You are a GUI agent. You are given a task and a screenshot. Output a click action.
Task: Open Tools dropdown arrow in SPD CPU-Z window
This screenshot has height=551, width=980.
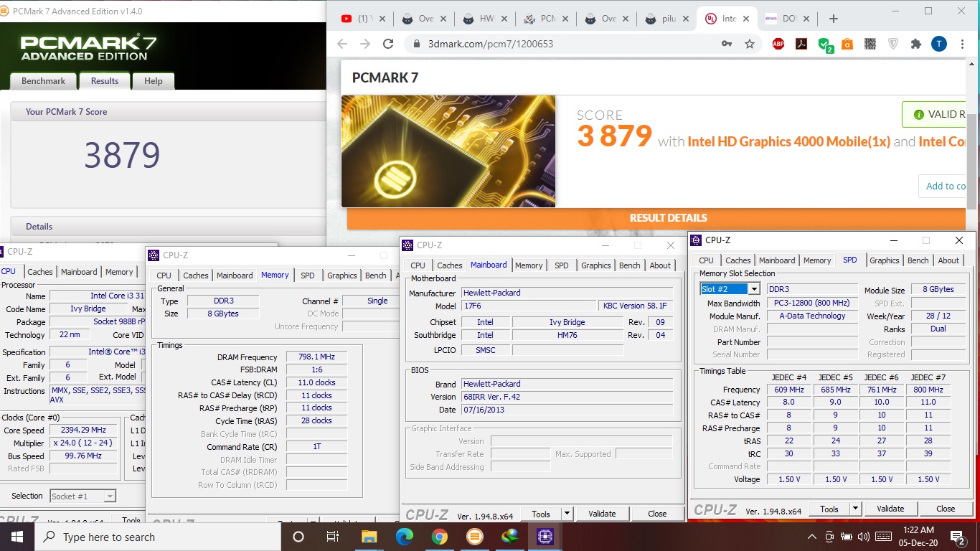855,509
